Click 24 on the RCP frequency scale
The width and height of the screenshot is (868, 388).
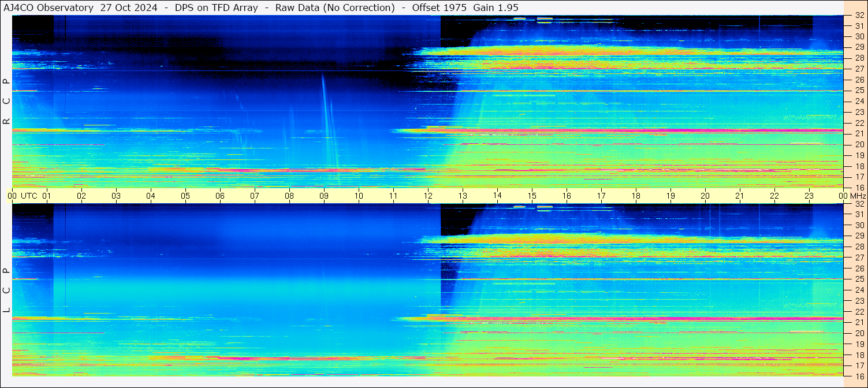[x=859, y=102]
